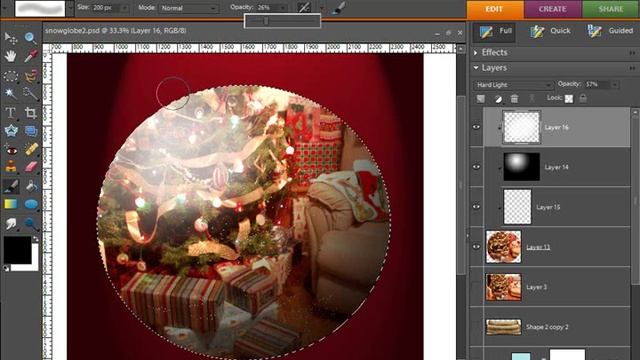Open the Layers panel options menu
The image size is (640, 360).
(632, 68)
